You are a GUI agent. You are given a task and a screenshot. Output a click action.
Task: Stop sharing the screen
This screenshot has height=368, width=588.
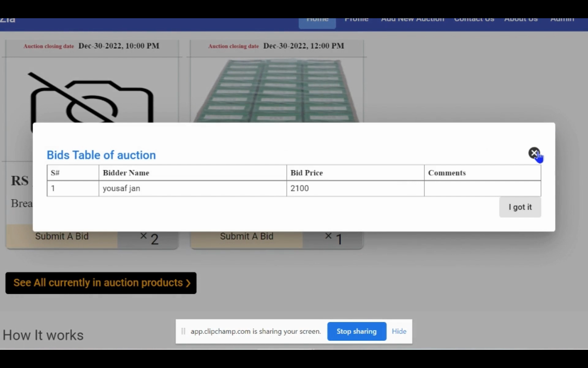click(x=356, y=331)
